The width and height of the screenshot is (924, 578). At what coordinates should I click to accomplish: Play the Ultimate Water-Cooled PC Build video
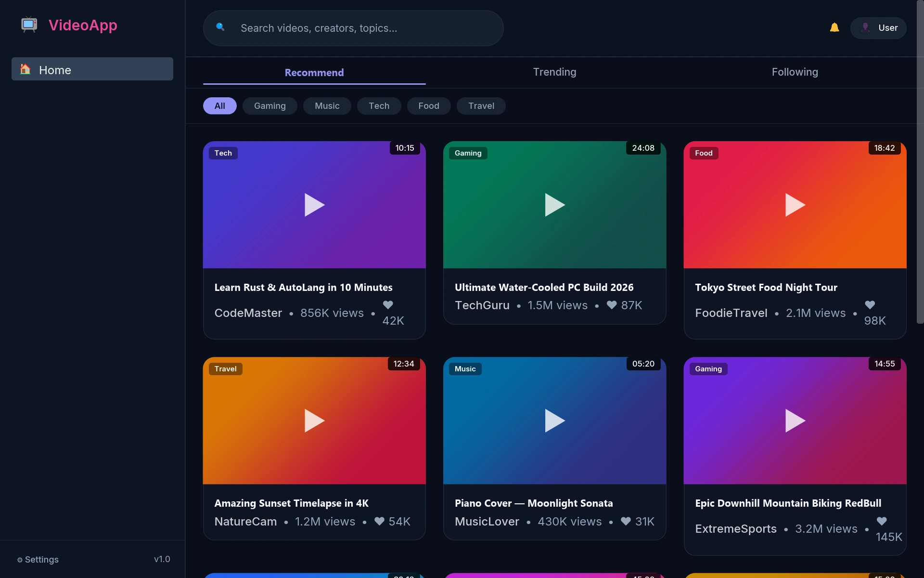click(x=554, y=205)
